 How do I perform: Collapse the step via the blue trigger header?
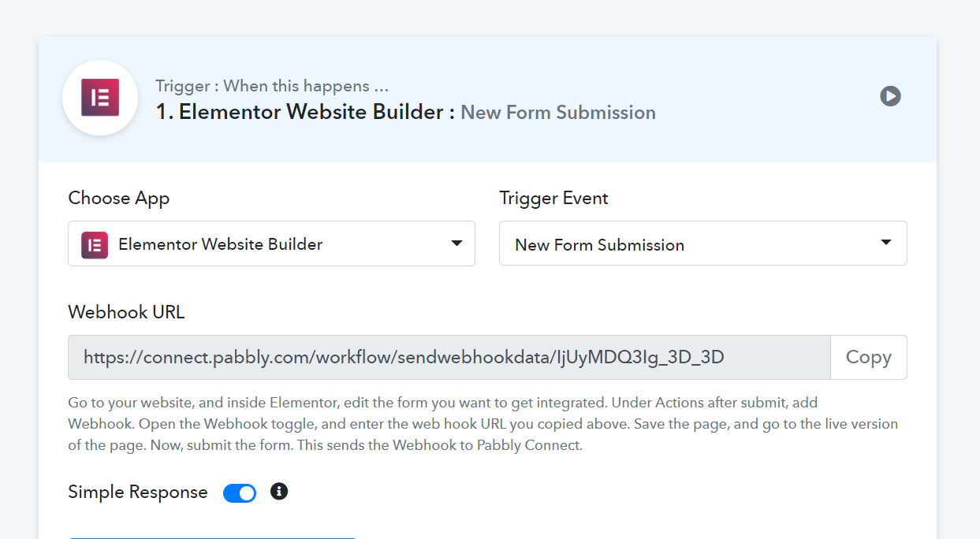[487, 99]
